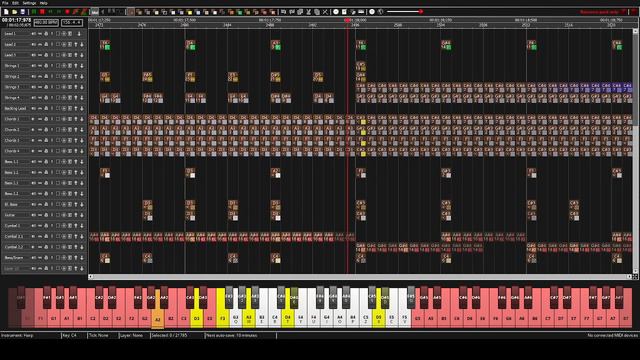
Task: Click the vertical scrollbar up arrow
Action: pos(635,31)
